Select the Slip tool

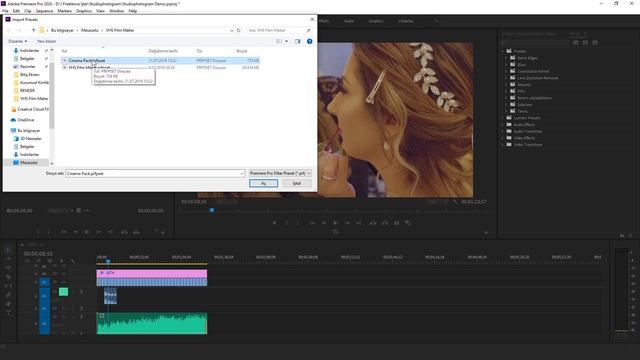click(x=8, y=286)
